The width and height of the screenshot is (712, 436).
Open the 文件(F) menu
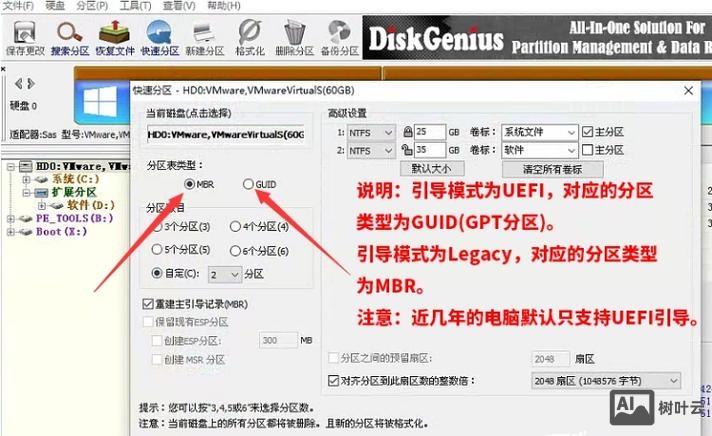pos(18,5)
